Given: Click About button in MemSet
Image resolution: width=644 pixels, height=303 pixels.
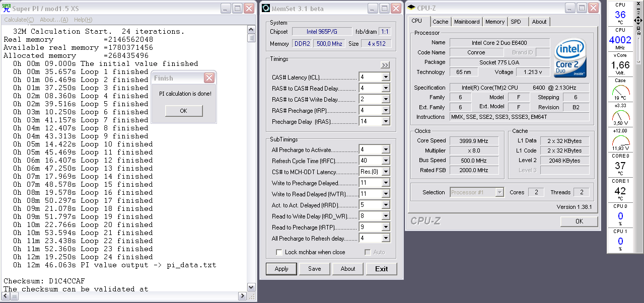Looking at the screenshot, I should tap(348, 269).
